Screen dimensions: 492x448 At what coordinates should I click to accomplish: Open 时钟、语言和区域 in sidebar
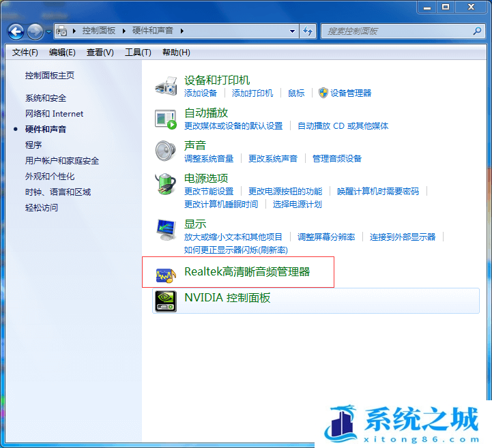58,192
